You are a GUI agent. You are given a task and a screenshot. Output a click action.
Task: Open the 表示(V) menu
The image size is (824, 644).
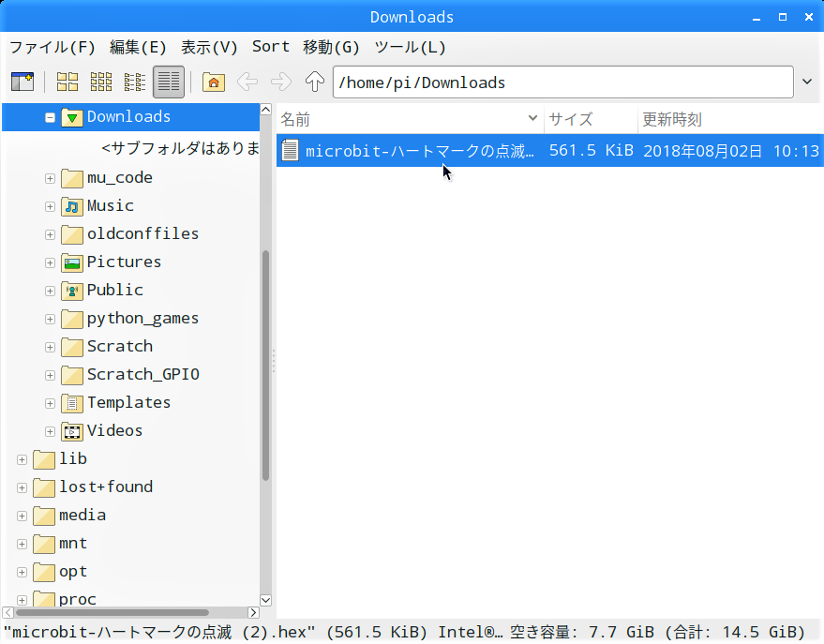point(209,47)
